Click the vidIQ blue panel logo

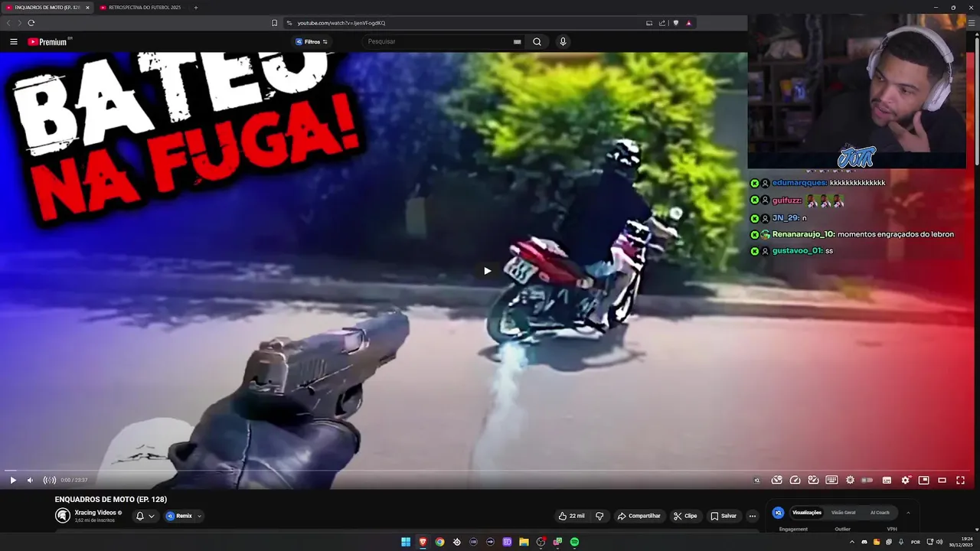click(778, 513)
